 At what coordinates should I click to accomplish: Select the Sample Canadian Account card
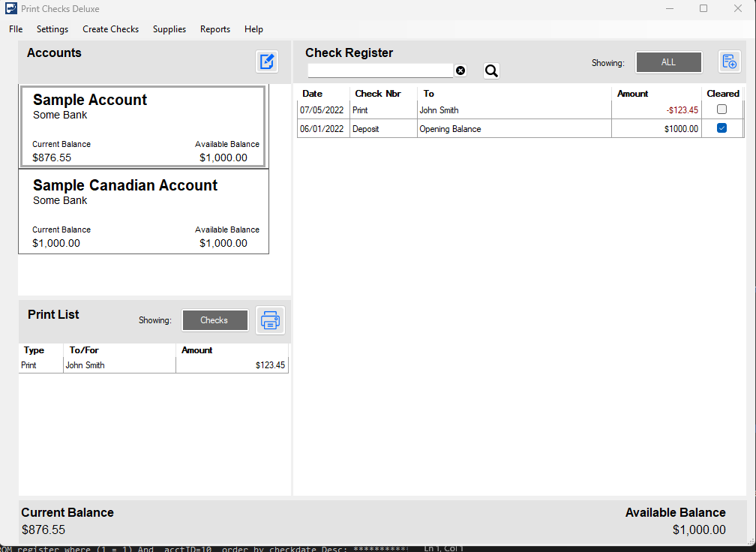coord(143,211)
